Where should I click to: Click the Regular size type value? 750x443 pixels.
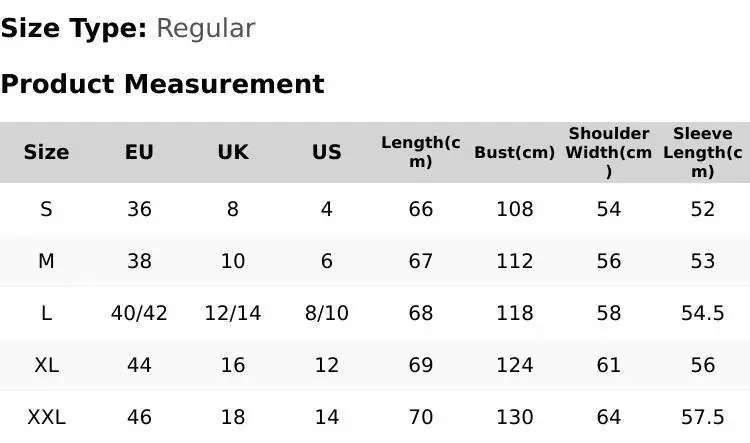(205, 29)
